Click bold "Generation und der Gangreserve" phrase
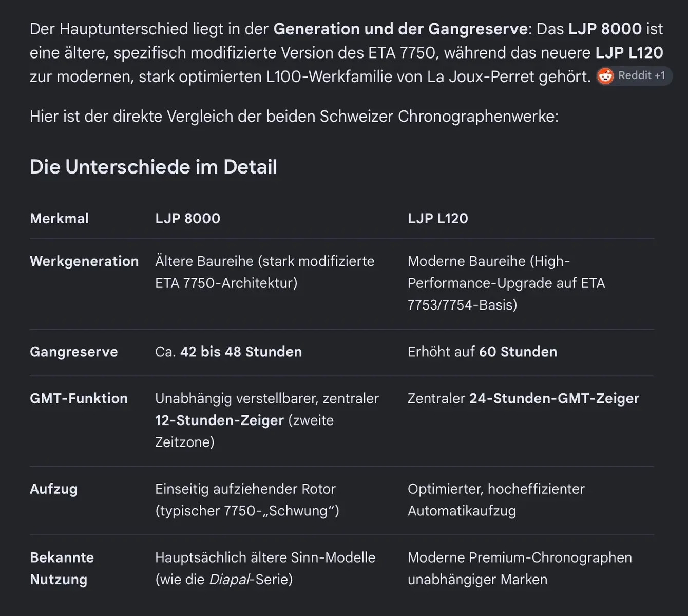Screen dimensions: 688x616 [x=400, y=29]
